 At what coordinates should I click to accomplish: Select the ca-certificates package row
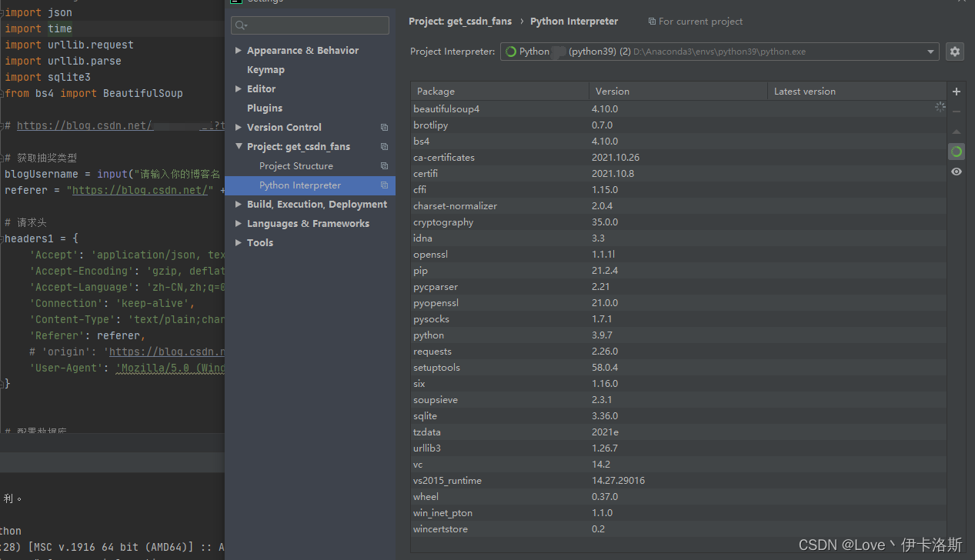[x=678, y=157]
